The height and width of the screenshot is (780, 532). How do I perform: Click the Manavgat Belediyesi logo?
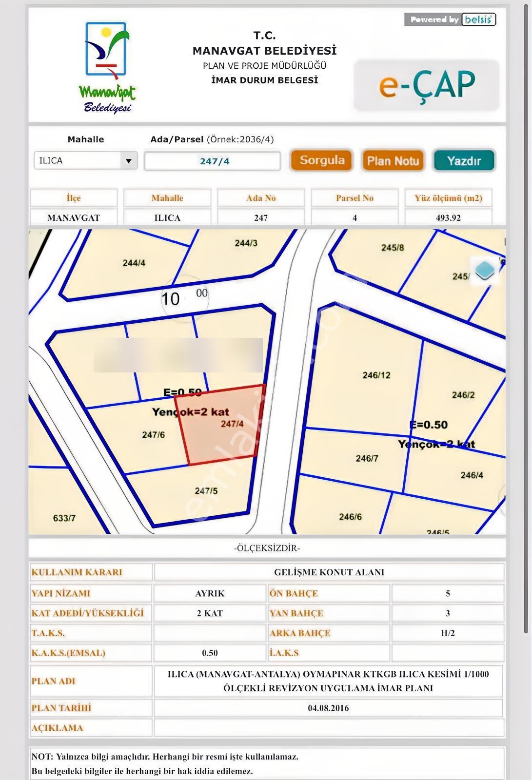(x=107, y=67)
